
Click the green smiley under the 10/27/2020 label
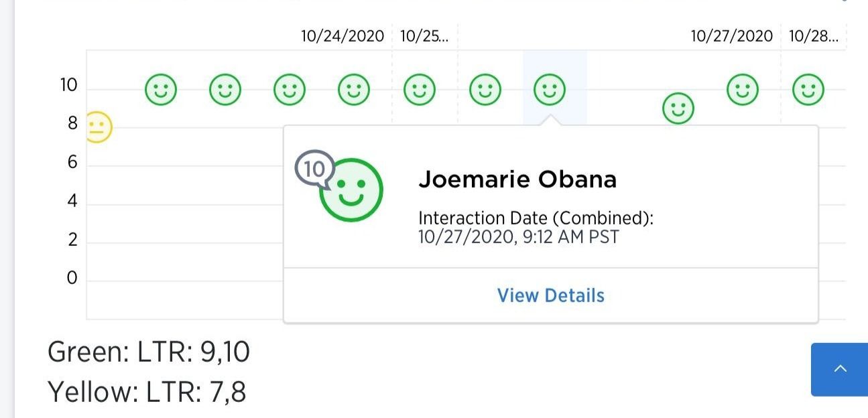(x=743, y=89)
